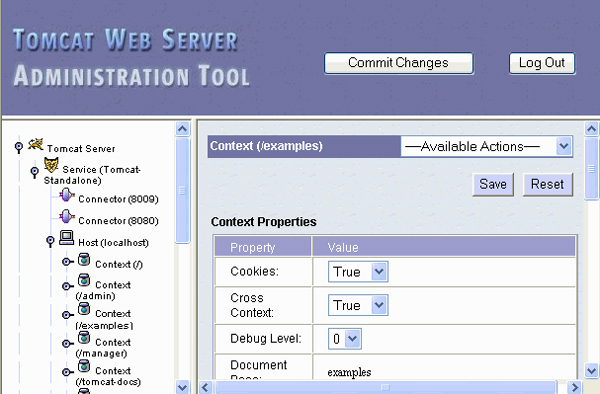Expand the Context (/examples) tree node
600x394 pixels.
[x=68, y=315]
